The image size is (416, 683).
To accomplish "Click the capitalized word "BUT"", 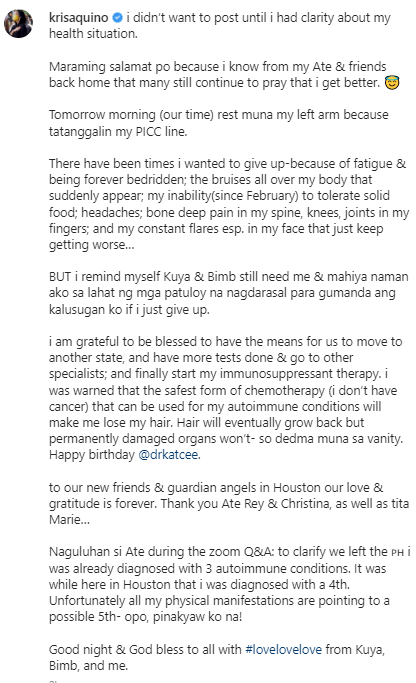I will pos(60,277).
